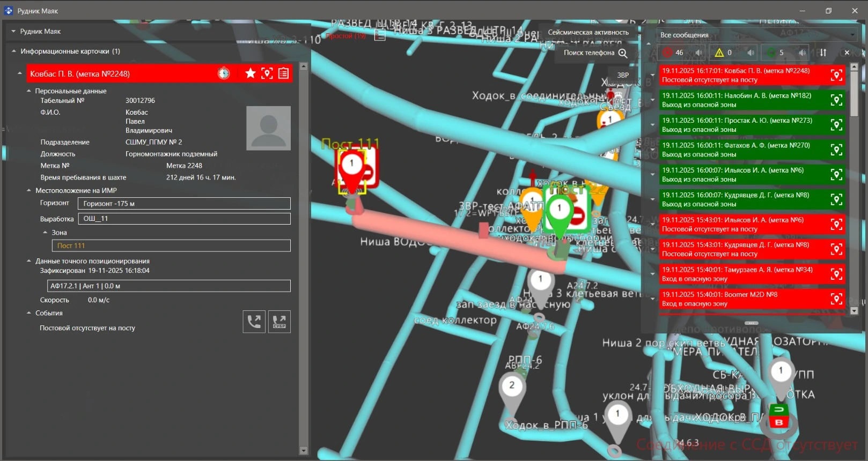Open the Сейсмическая активность button

click(588, 32)
